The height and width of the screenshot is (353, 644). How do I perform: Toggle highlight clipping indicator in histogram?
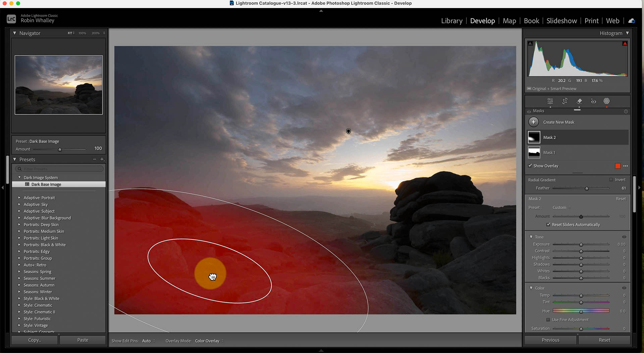[x=625, y=43]
